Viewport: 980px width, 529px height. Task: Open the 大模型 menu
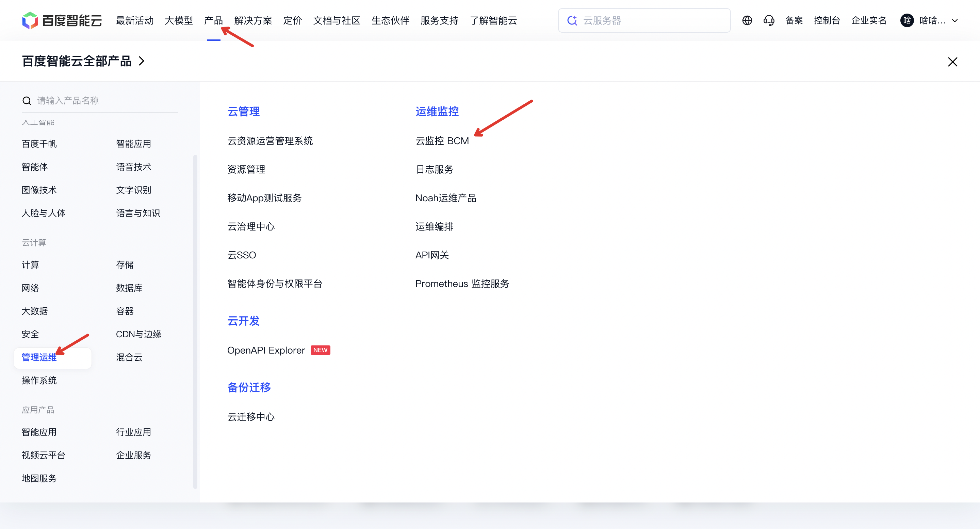(x=179, y=20)
